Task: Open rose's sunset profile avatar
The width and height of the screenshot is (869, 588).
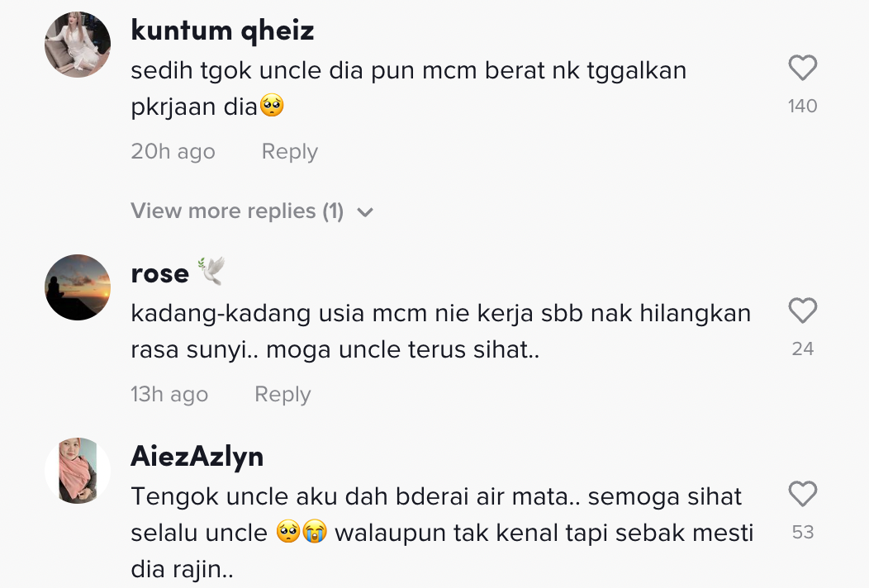Action: tap(78, 287)
